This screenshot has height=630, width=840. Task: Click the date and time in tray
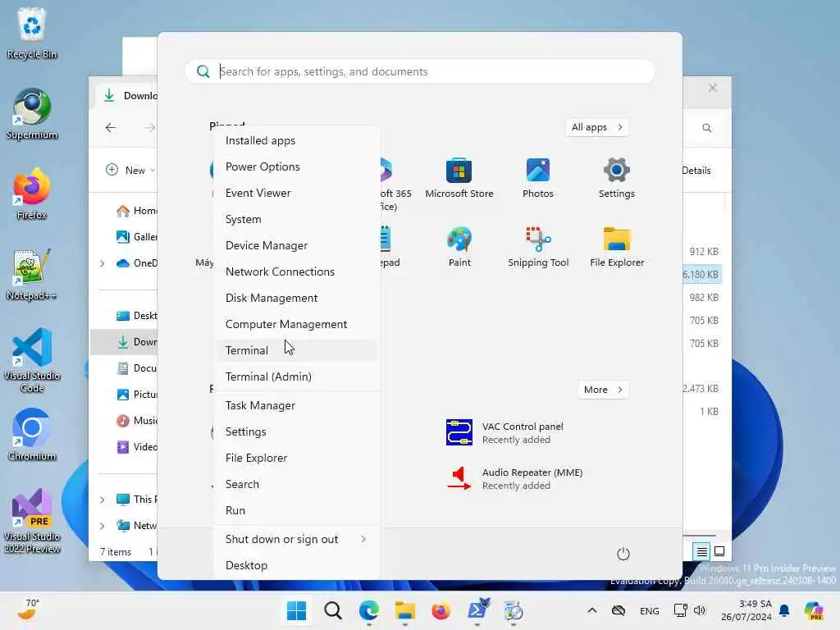746,610
